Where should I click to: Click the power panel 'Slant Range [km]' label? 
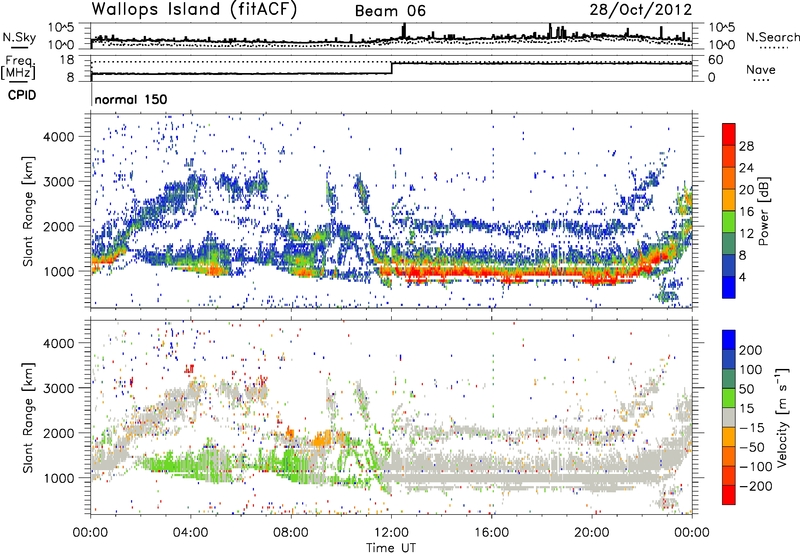pos(28,211)
